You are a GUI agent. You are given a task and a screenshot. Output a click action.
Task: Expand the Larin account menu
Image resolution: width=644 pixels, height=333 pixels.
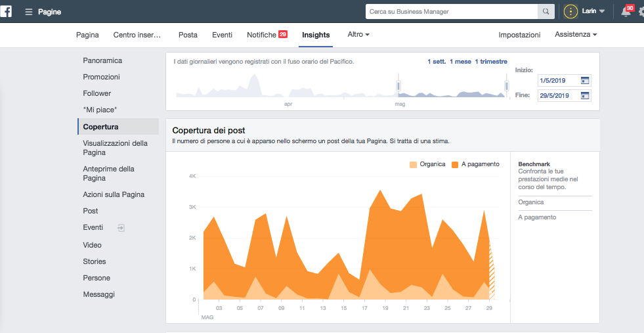point(593,12)
